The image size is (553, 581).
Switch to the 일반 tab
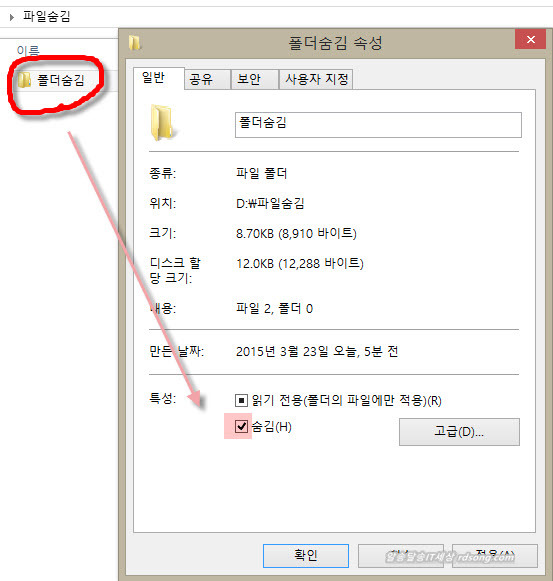point(153,78)
